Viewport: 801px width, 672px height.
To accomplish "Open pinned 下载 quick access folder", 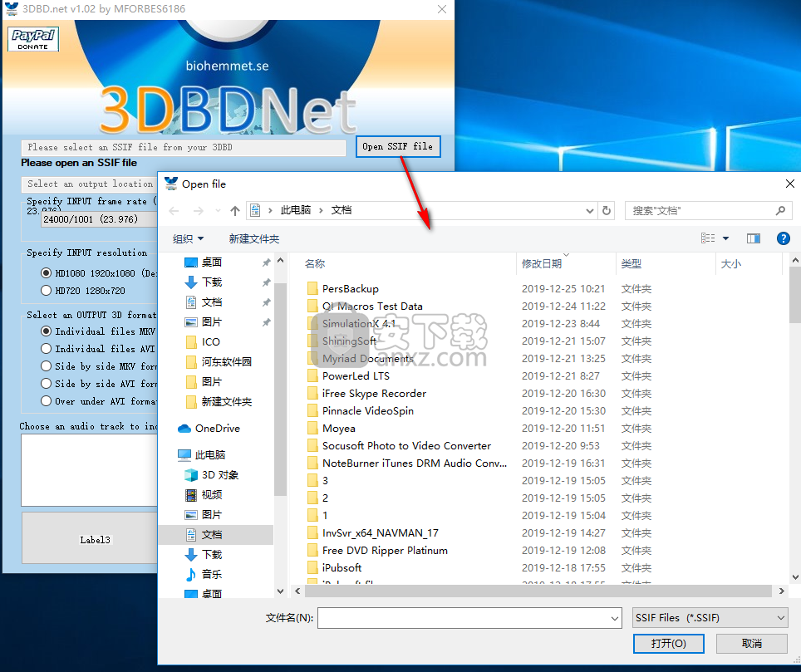I will click(212, 282).
